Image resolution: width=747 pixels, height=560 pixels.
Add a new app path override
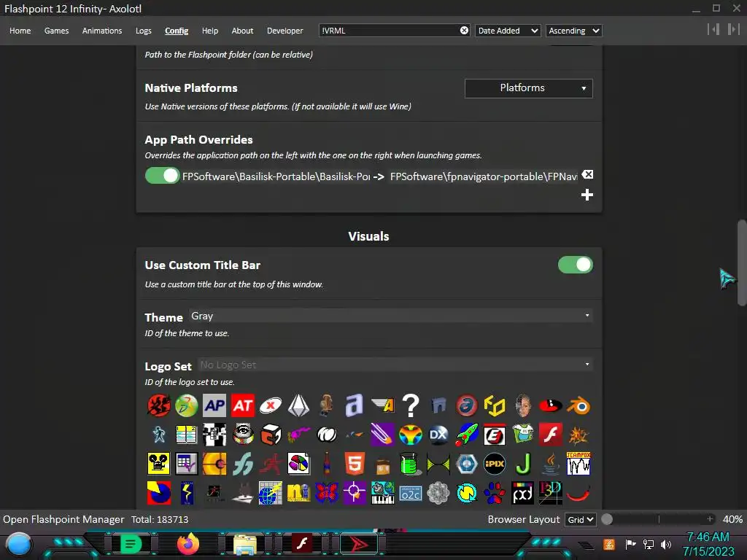click(x=587, y=195)
